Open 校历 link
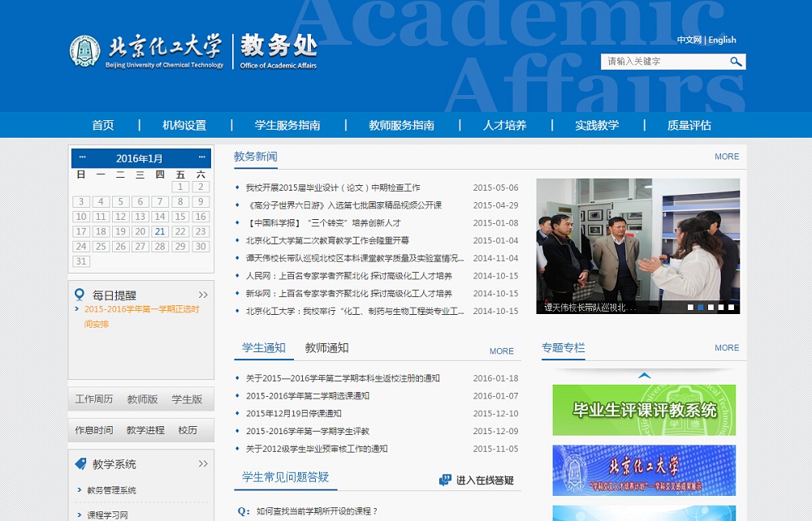The image size is (812, 521). 188,430
